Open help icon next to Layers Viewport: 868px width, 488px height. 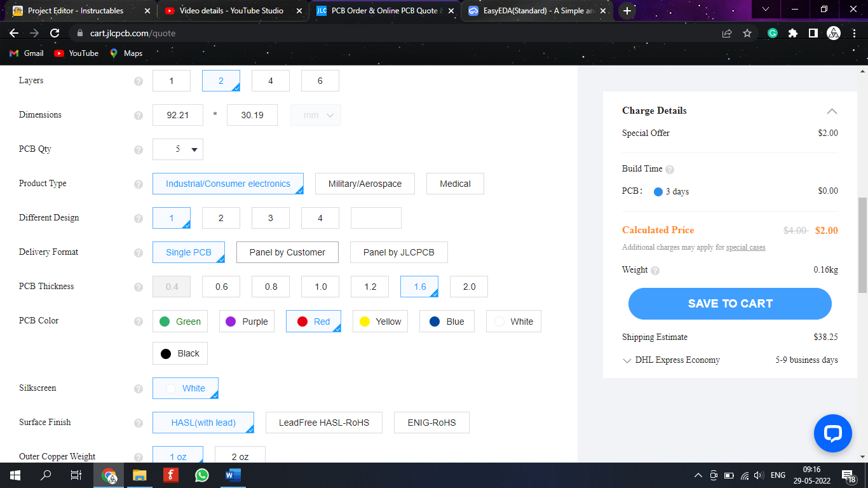coord(139,81)
